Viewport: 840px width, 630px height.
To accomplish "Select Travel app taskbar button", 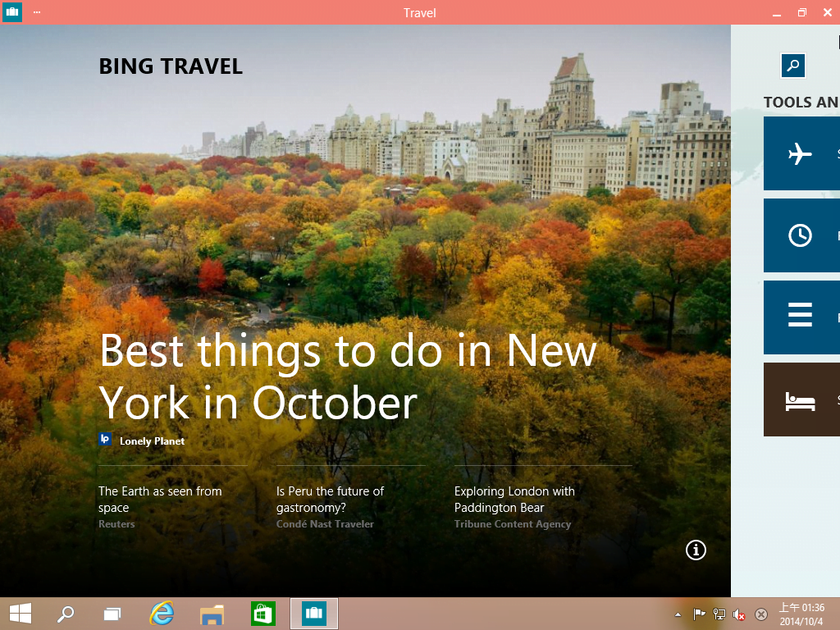I will [314, 614].
